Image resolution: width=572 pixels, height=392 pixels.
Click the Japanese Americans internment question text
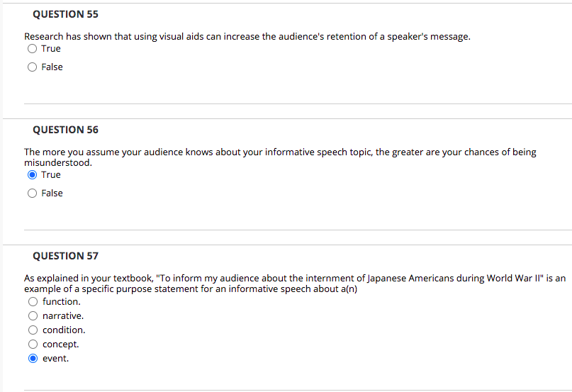pyautogui.click(x=294, y=283)
